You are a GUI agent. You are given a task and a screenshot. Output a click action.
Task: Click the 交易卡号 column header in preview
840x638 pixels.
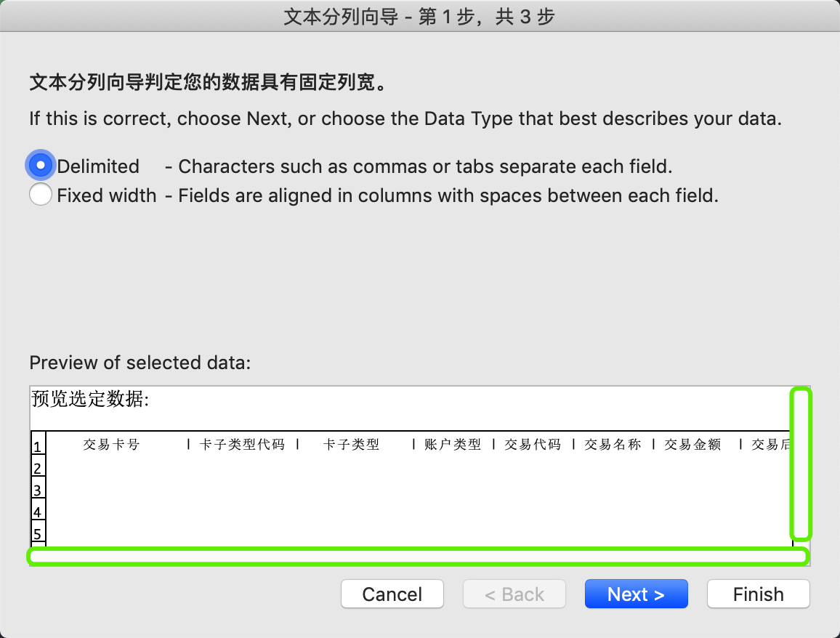[111, 445]
